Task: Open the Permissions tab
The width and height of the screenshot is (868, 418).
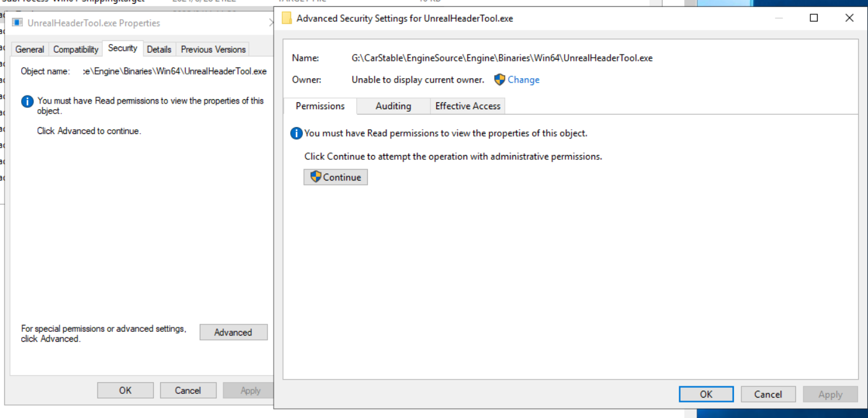Action: coord(320,106)
